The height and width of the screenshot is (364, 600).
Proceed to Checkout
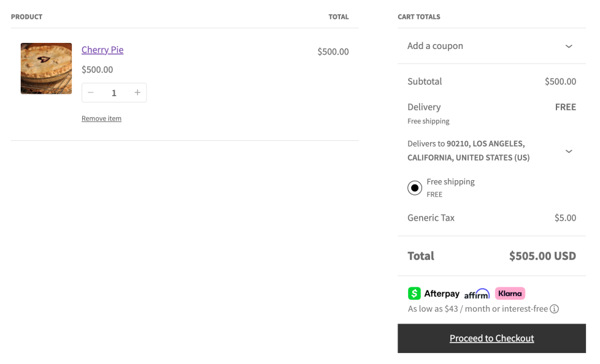pyautogui.click(x=491, y=338)
